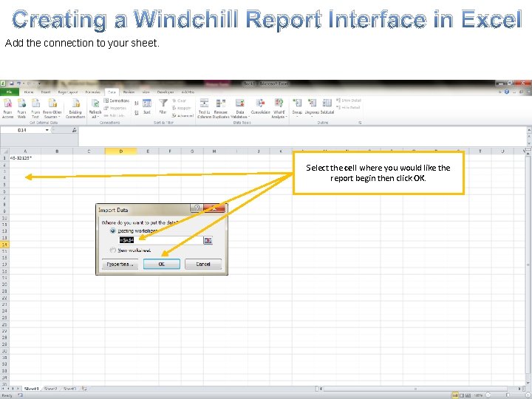
Task: Click the Sort A to Z icon
Action: (137, 103)
